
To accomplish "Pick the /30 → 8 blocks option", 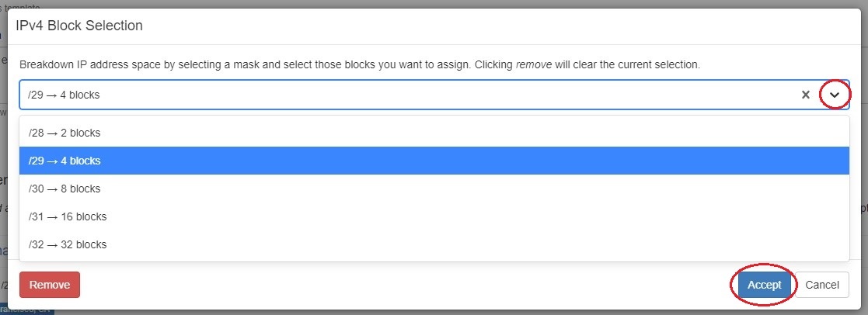I will click(x=64, y=189).
